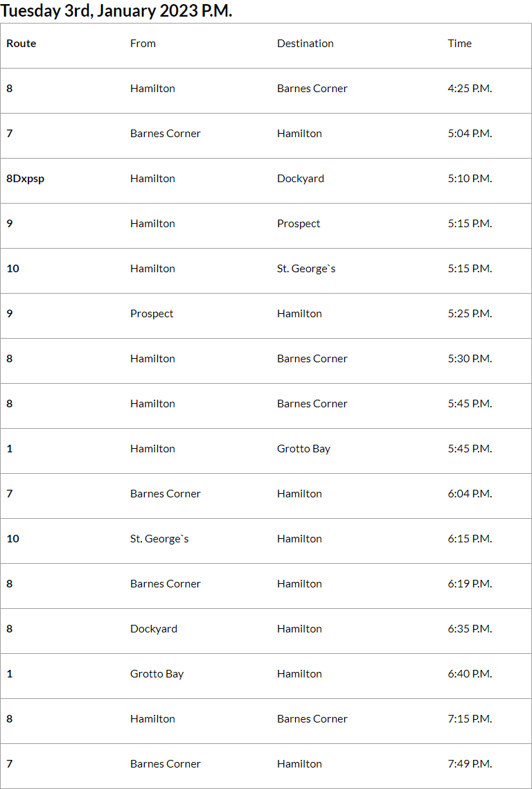Click Dockyard in the From column
This screenshot has height=789, width=532.
pos(154,629)
